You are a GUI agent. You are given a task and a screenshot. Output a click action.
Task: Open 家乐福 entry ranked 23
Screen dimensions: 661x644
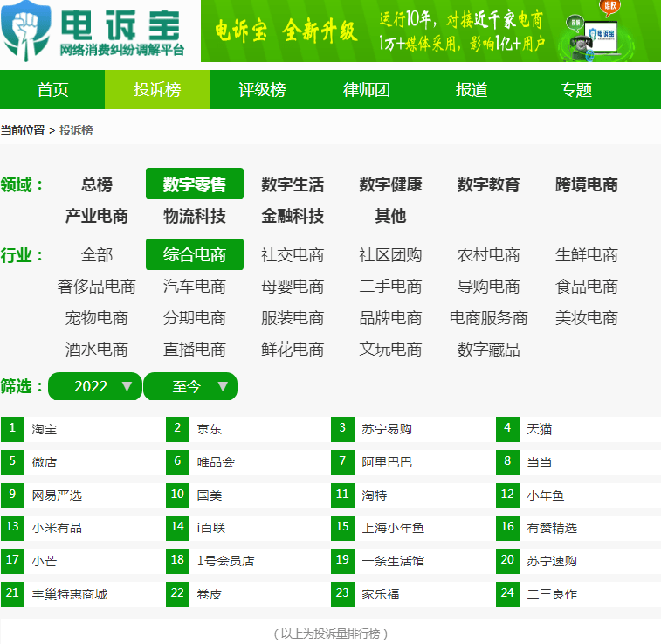point(381,594)
